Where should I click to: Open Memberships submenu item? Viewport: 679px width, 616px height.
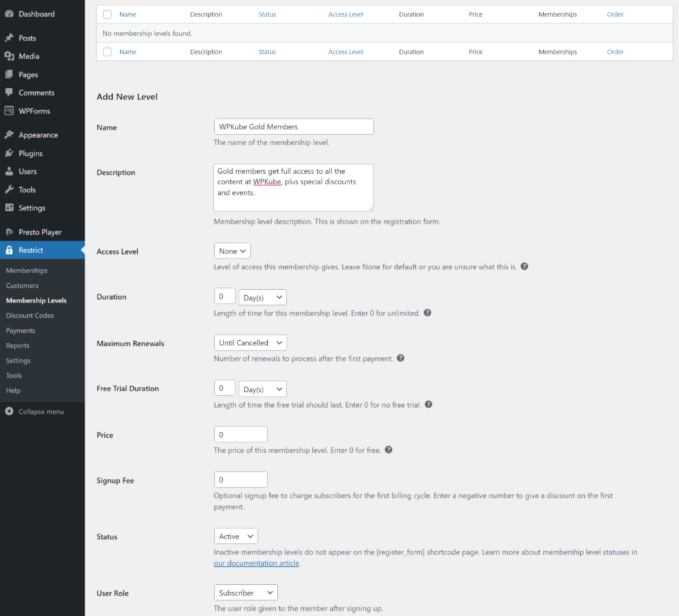pyautogui.click(x=27, y=271)
